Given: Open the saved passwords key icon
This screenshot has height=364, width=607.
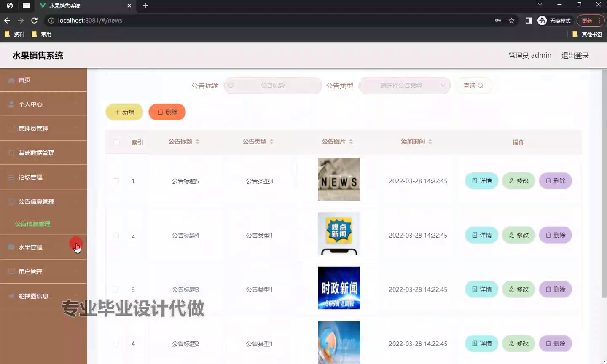Looking at the screenshot, I should [x=498, y=20].
